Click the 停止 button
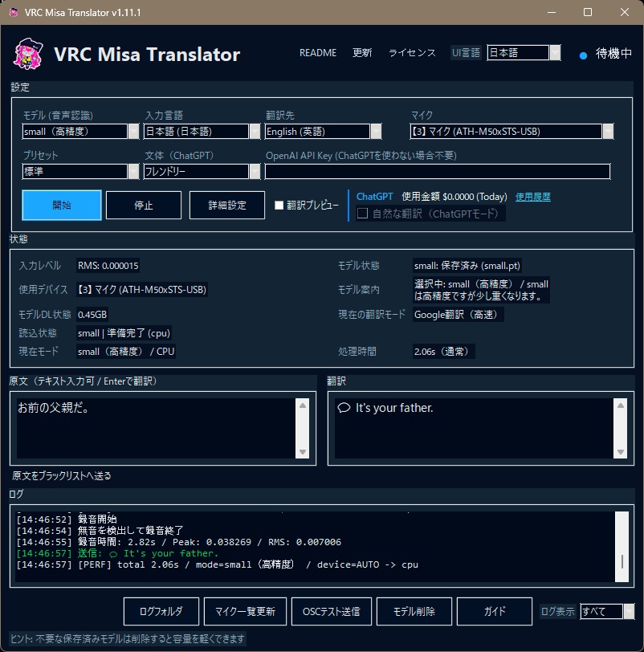644x652 pixels. tap(144, 205)
